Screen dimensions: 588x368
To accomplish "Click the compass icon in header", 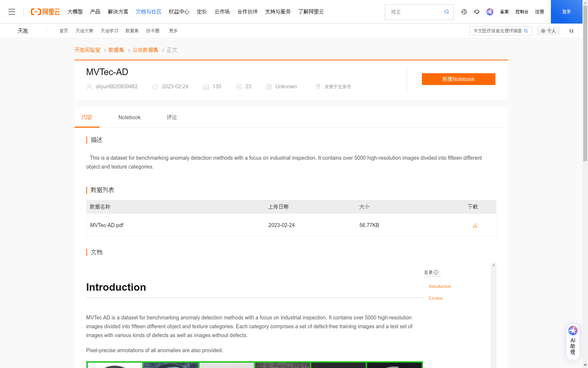I will point(464,12).
